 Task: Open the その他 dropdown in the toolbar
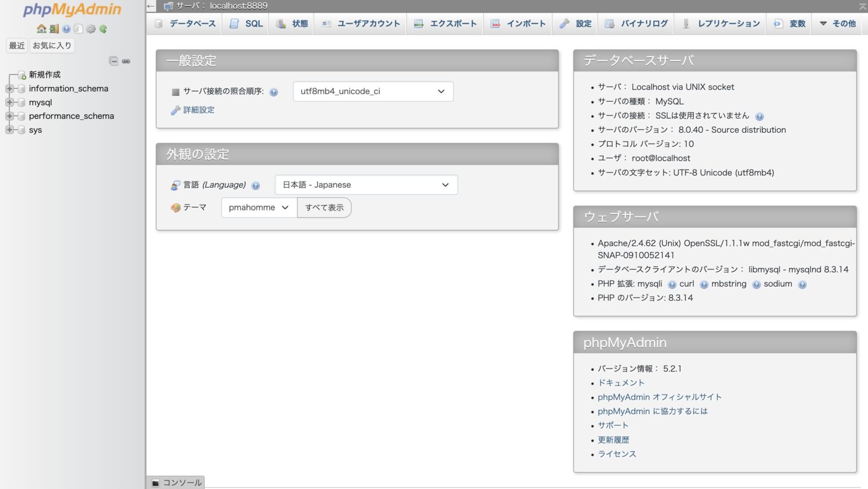click(837, 23)
